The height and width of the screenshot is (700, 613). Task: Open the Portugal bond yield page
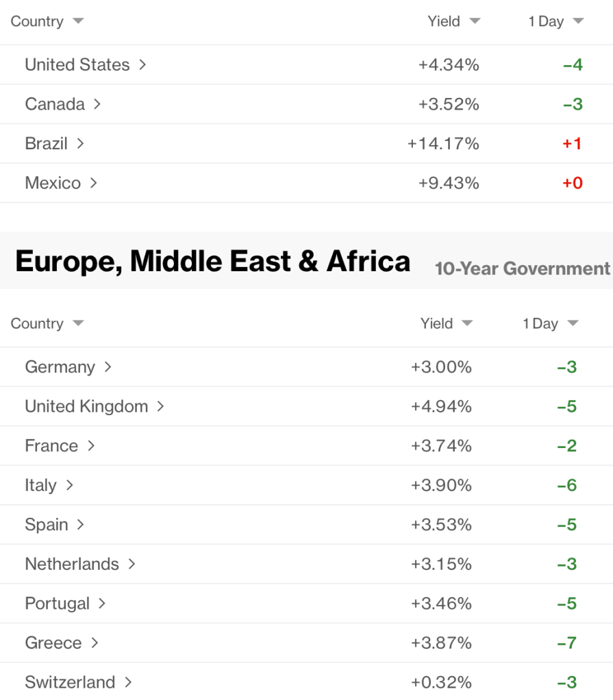pos(58,603)
